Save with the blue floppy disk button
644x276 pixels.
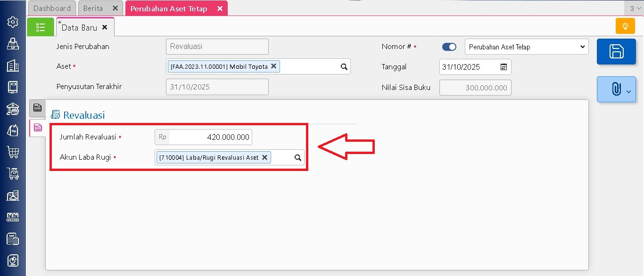[616, 51]
